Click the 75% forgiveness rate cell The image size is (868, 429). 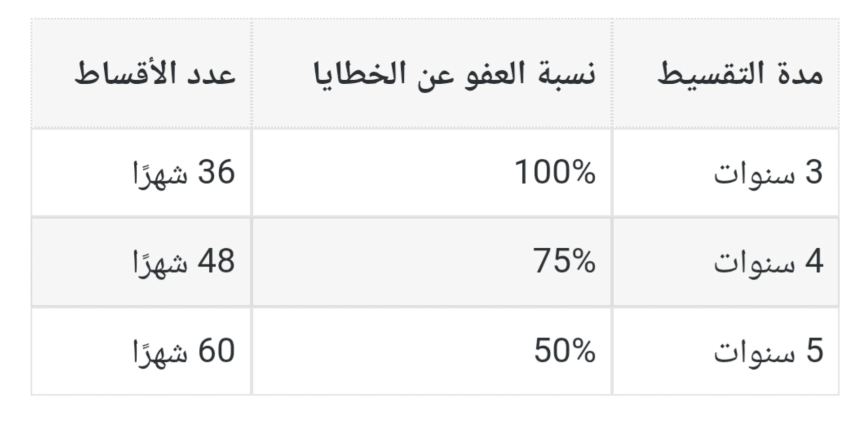(x=564, y=262)
